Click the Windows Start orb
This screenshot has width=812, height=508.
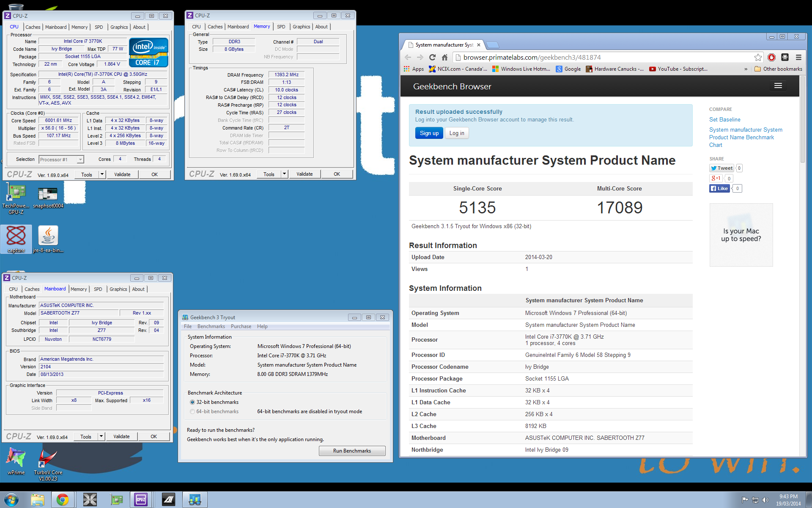[x=11, y=500]
